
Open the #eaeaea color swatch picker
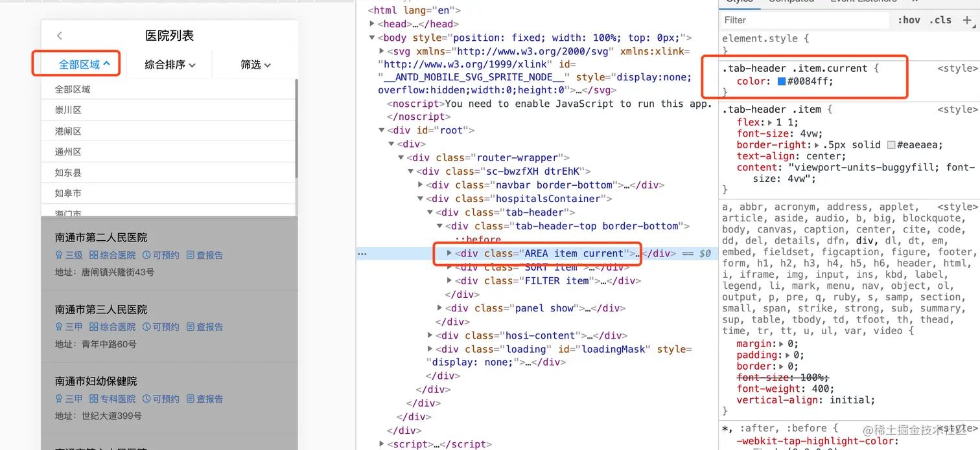[x=892, y=145]
